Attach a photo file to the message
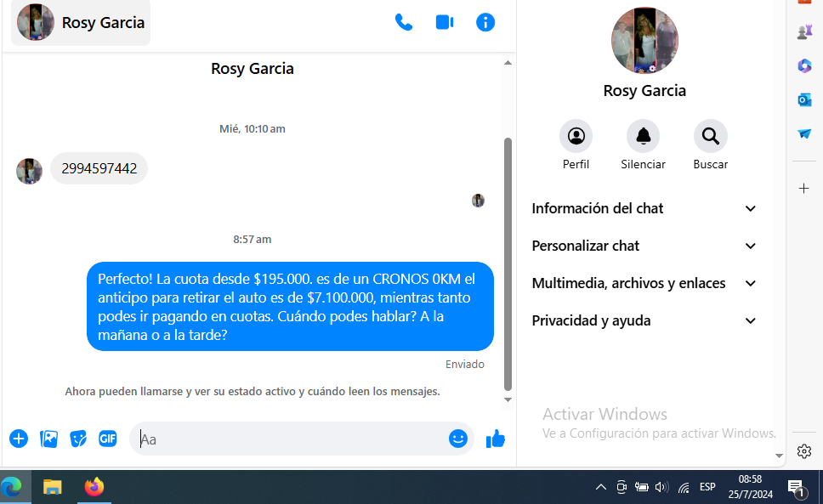The height and width of the screenshot is (504, 823). 49,439
